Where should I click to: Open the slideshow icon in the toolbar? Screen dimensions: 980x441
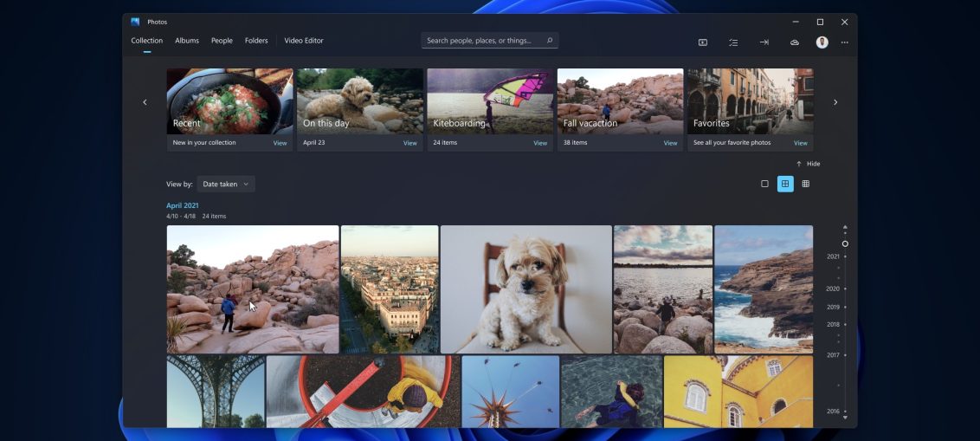pos(702,42)
